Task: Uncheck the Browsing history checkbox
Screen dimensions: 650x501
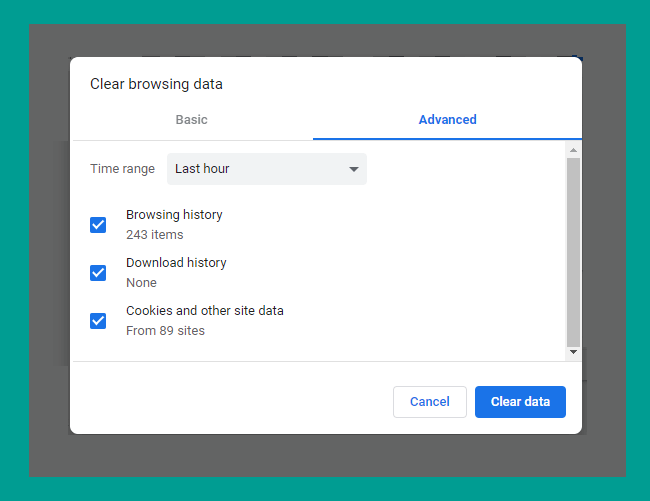Action: coord(98,225)
